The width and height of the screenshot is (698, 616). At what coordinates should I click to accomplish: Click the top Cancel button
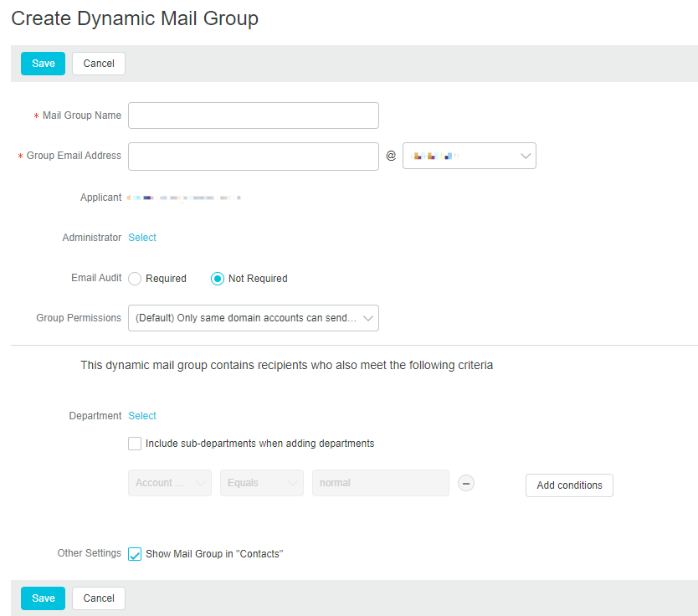pyautogui.click(x=99, y=64)
